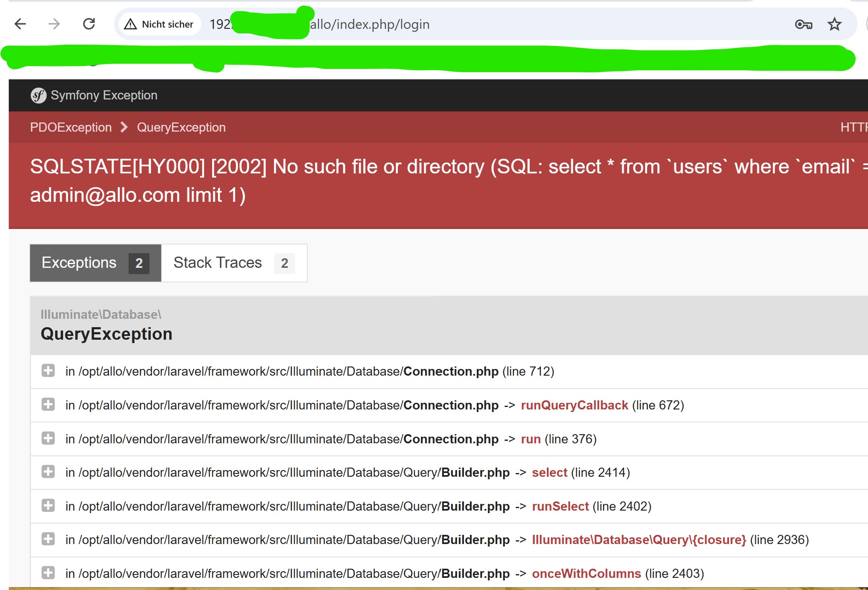Open the saved passwords key icon

coord(803,24)
